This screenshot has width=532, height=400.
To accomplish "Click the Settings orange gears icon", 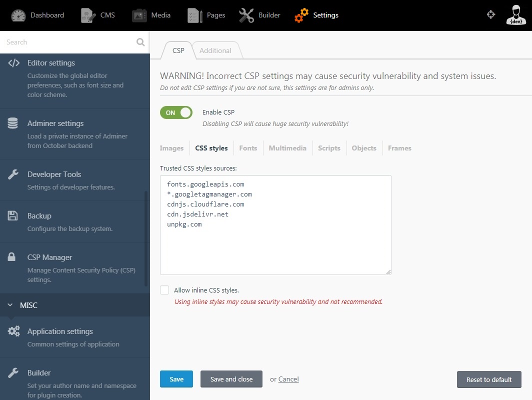I will 301,15.
